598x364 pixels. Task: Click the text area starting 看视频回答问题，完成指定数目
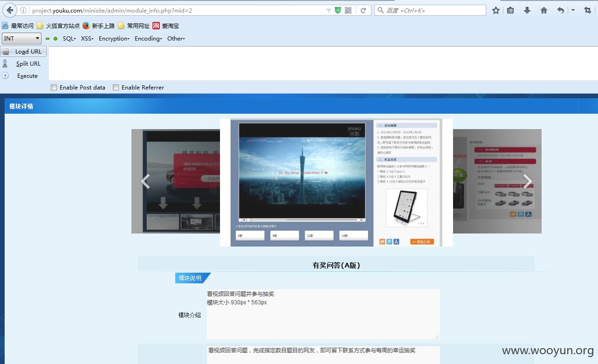point(323,355)
